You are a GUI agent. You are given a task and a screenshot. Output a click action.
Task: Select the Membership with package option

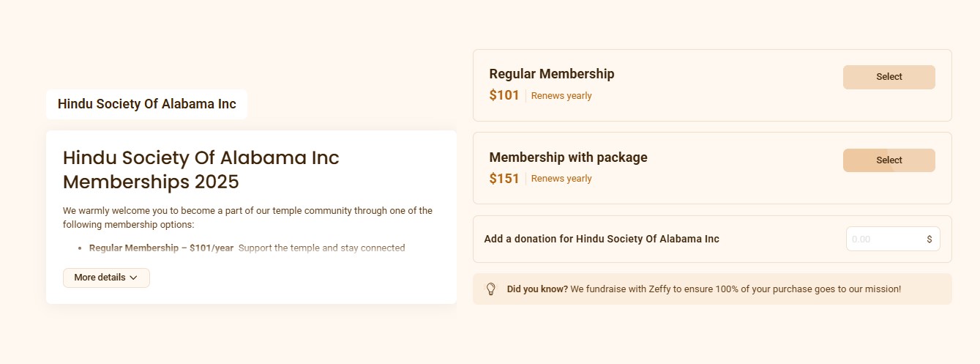889,160
